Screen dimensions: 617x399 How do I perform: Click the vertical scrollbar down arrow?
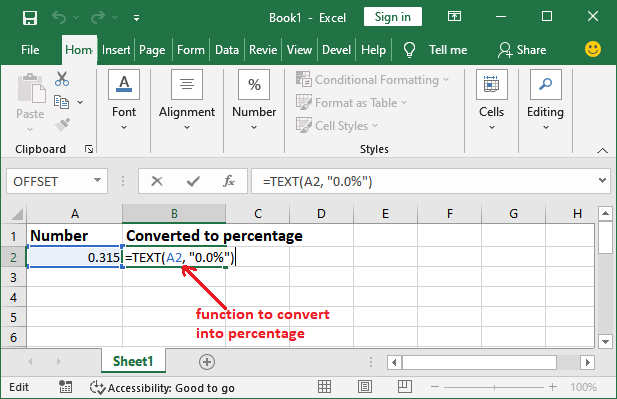605,341
